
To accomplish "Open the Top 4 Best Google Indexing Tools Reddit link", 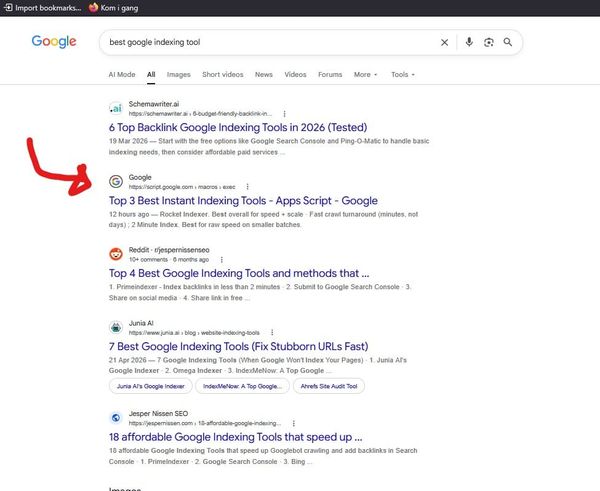I will tap(239, 273).
